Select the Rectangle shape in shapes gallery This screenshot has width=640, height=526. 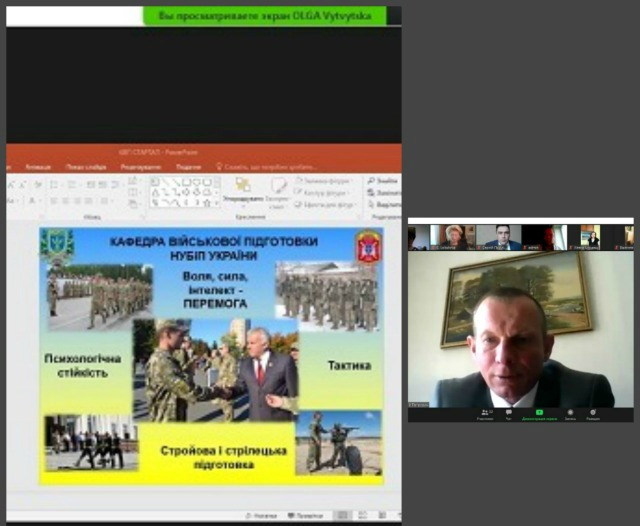(187, 182)
